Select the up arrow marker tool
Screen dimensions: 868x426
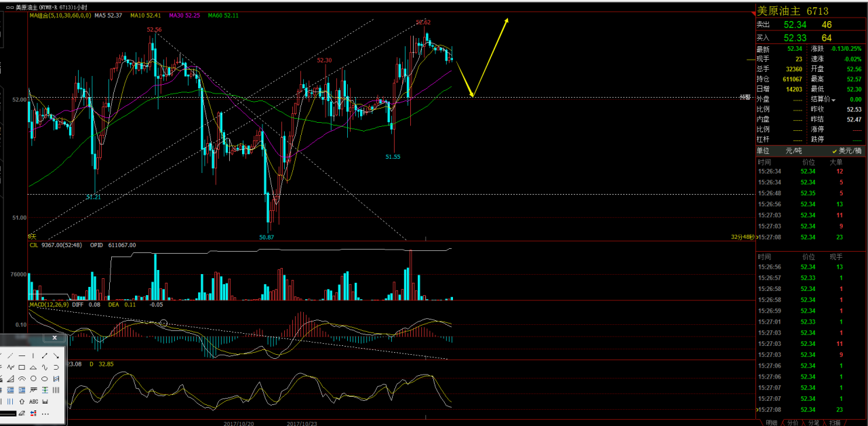(22, 402)
